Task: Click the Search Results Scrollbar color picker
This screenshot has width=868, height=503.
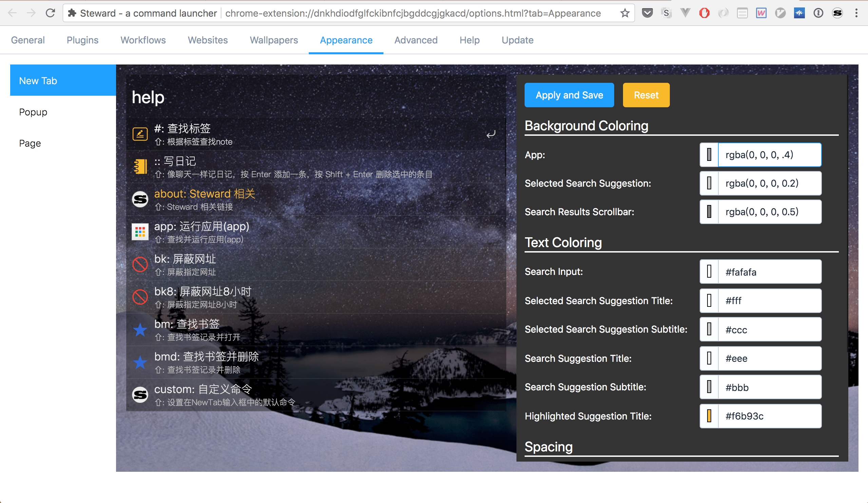Action: point(709,212)
